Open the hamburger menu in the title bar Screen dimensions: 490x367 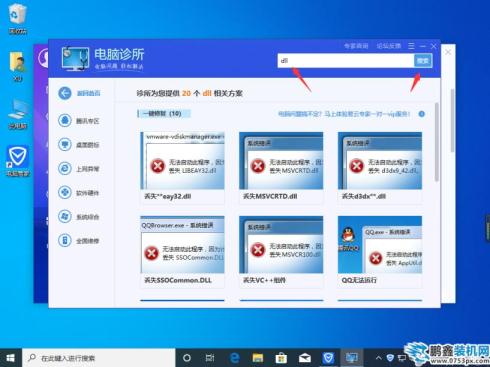tap(411, 46)
